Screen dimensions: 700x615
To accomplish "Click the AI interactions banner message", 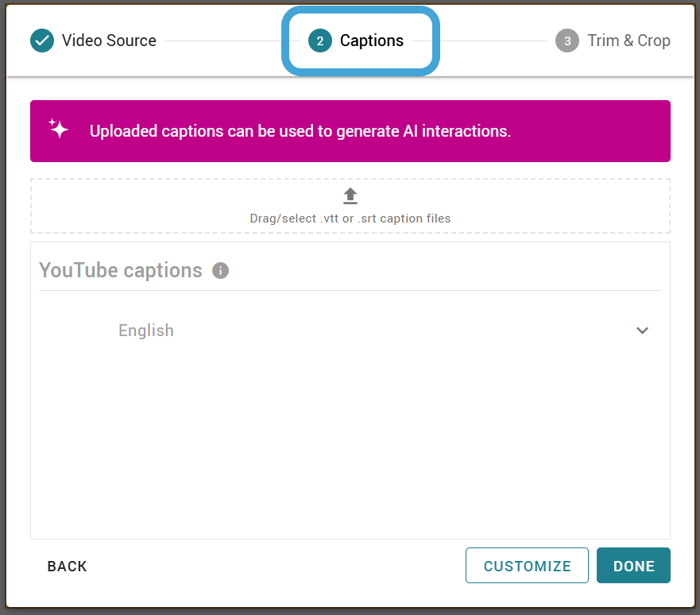I will 300,131.
